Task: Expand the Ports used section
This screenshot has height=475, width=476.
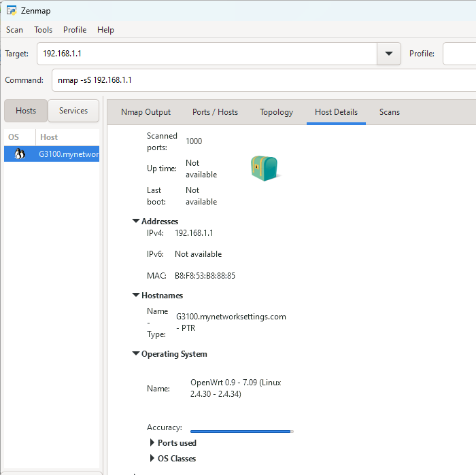Action: [x=152, y=443]
